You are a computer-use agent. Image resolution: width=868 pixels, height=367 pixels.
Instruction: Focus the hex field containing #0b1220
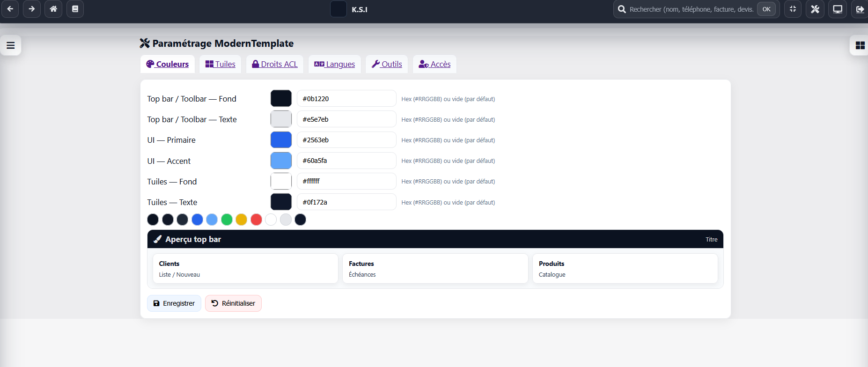tap(346, 98)
